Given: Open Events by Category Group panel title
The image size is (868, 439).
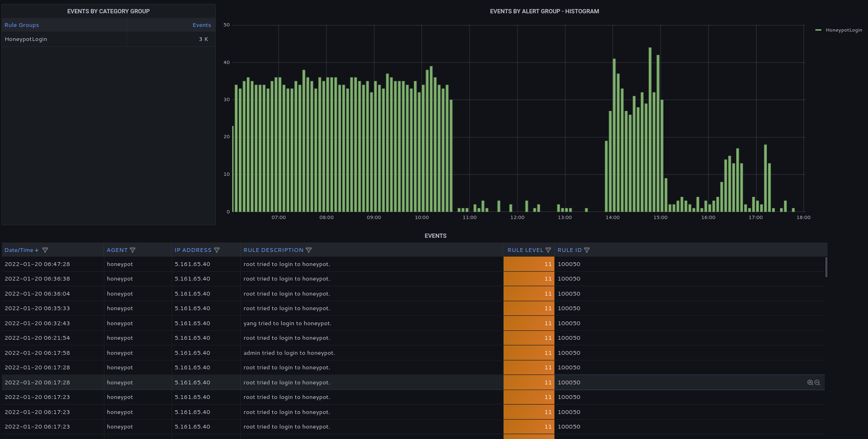Looking at the screenshot, I should (108, 11).
